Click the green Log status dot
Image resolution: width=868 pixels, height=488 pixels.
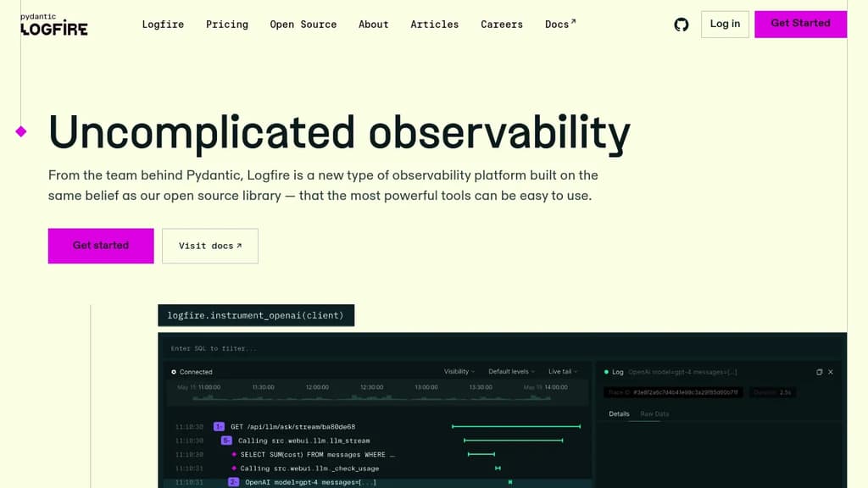coord(605,372)
